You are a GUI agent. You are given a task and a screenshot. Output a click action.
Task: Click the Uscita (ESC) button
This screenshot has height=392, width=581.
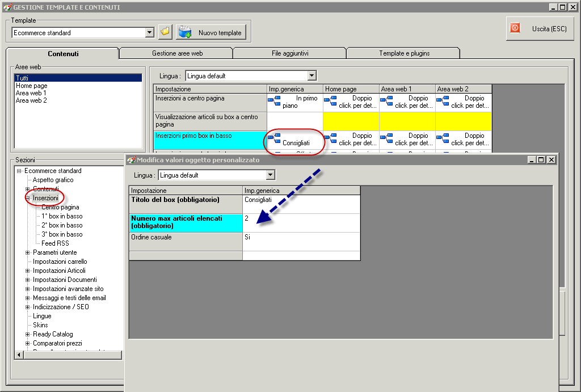pyautogui.click(x=540, y=28)
